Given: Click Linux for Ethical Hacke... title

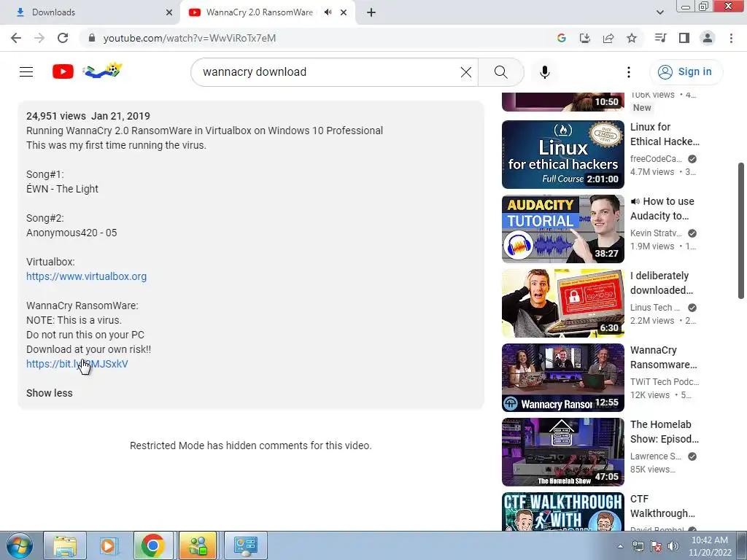Looking at the screenshot, I should [x=665, y=134].
